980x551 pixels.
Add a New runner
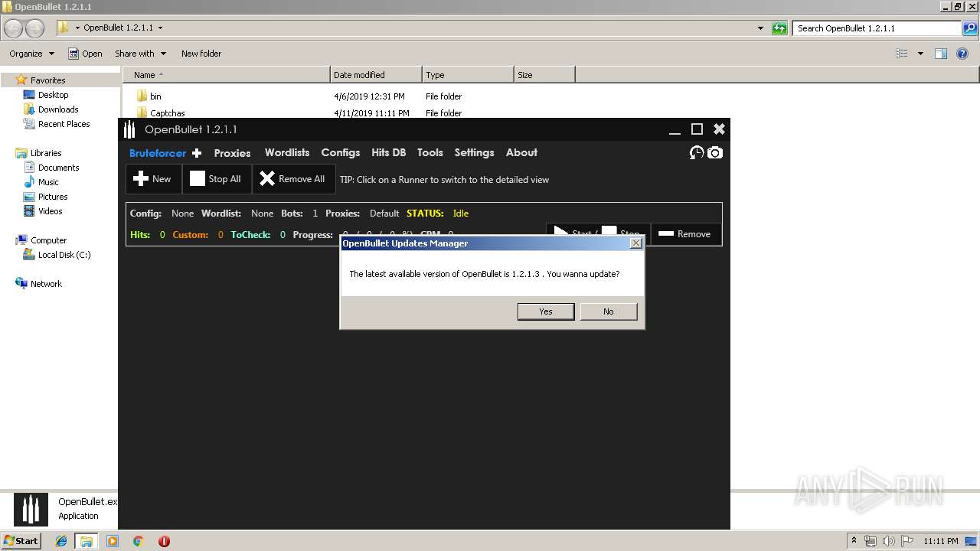point(153,179)
